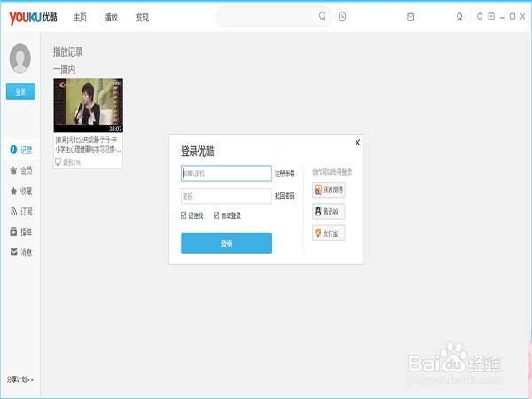Open 会员 in the sidebar
This screenshot has height=399, width=532.
tap(21, 170)
